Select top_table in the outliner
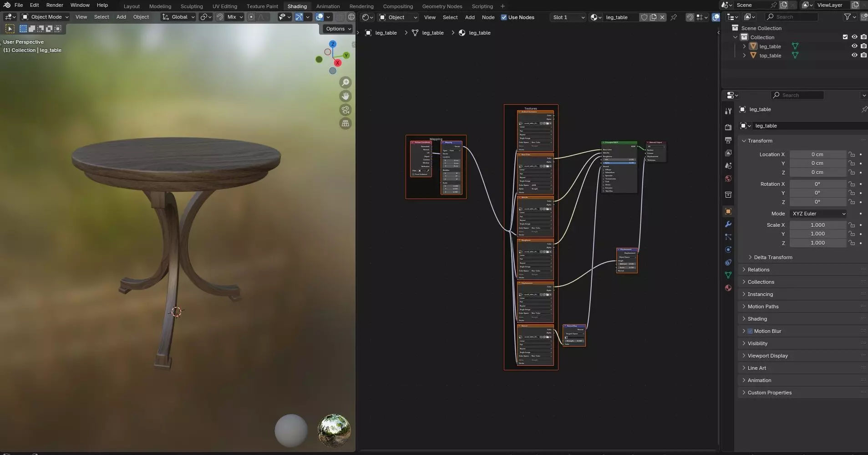Viewport: 868px width, 455px height. (770, 56)
